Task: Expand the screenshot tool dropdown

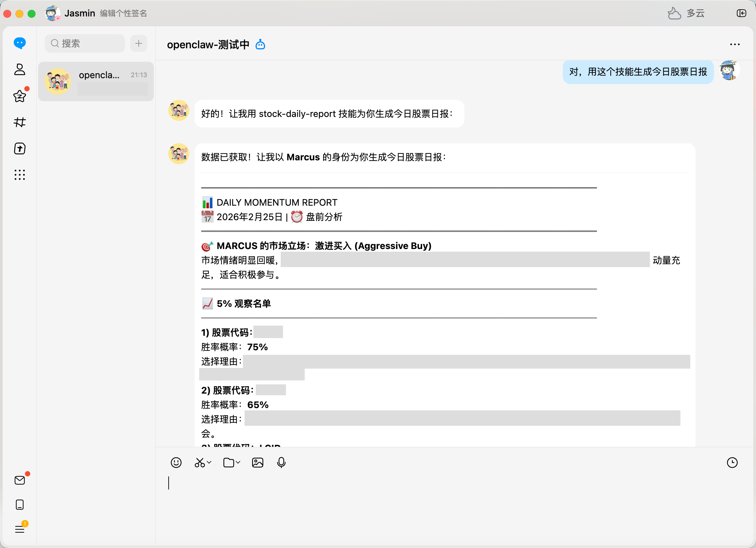Action: (209, 462)
